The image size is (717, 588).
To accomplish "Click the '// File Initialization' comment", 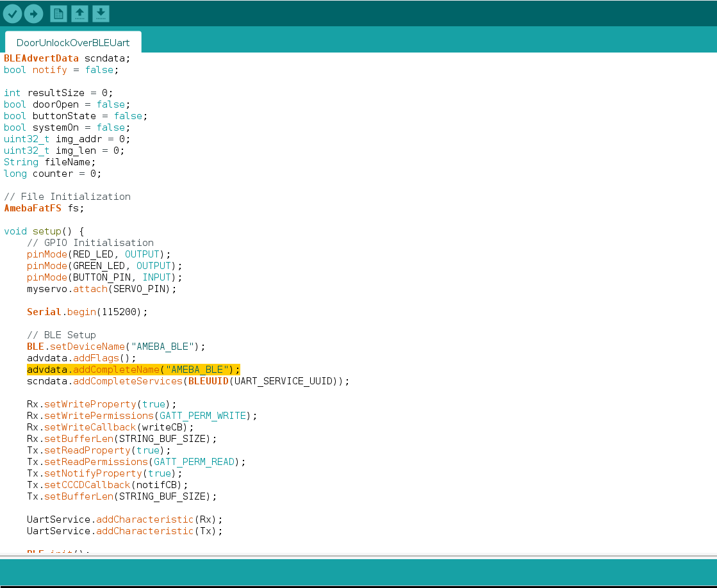I will pos(67,197).
